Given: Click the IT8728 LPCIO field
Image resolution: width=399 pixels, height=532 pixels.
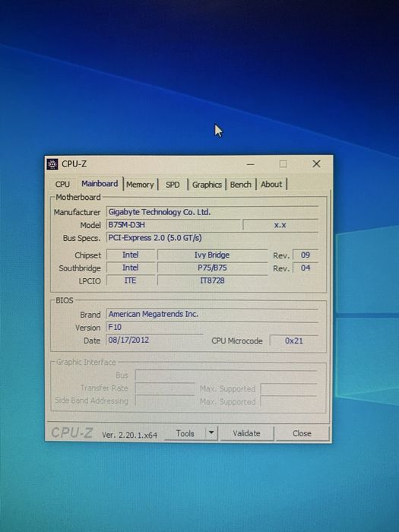Looking at the screenshot, I should click(212, 280).
